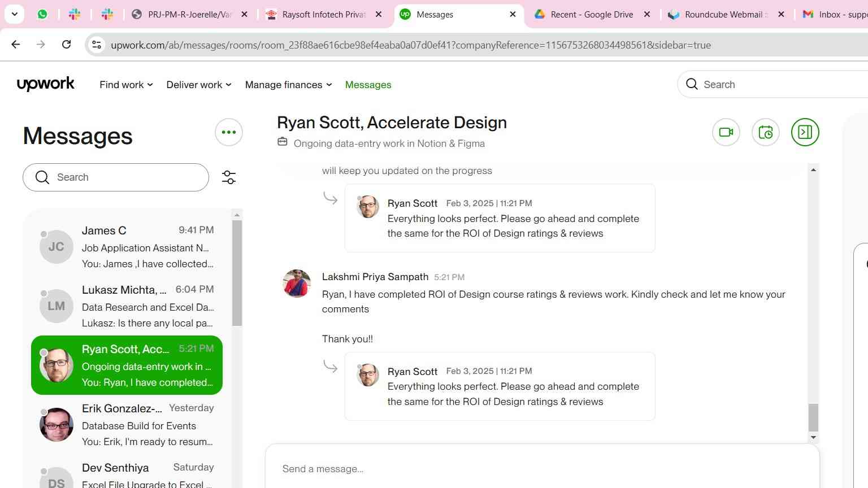The height and width of the screenshot is (488, 868).
Task: Open the WhatsApp pinned tab
Action: click(42, 14)
